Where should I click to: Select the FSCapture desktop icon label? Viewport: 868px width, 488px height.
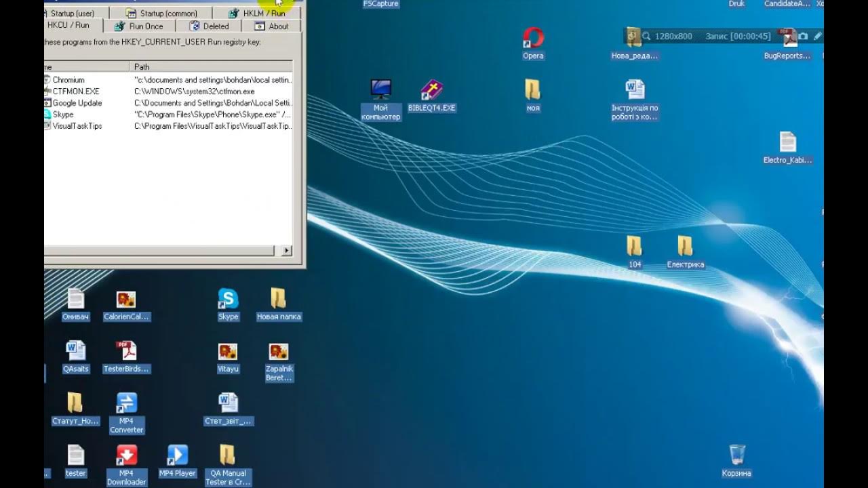point(380,4)
